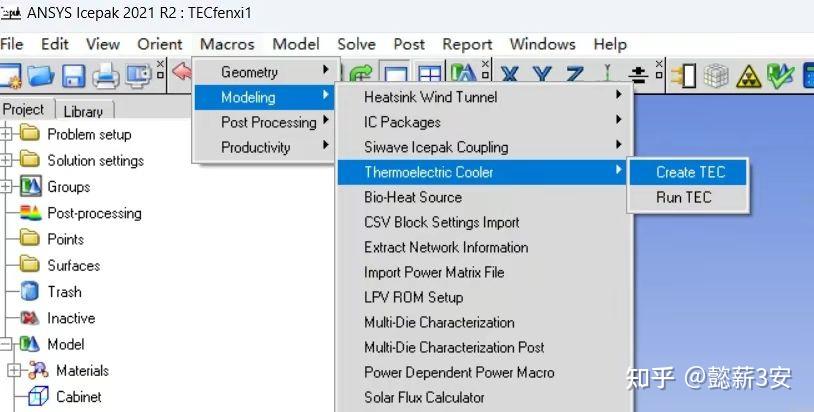
Task: Open the Solve menu
Action: point(356,44)
